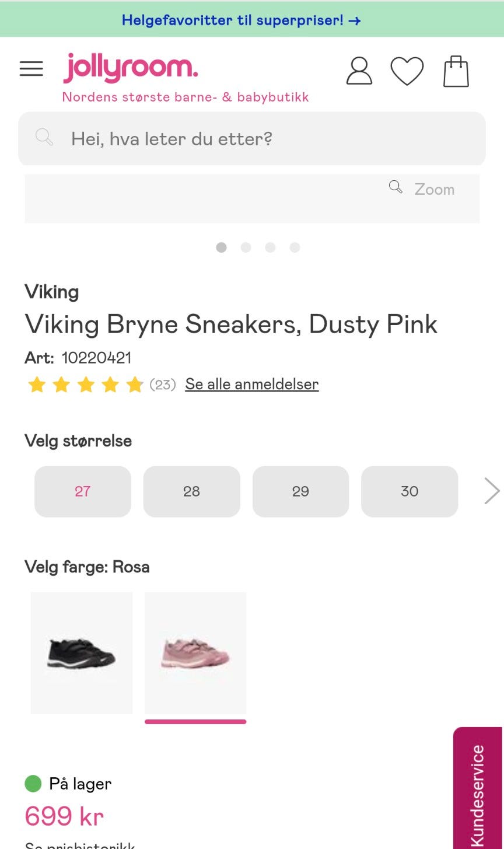The height and width of the screenshot is (849, 504).
Task: Click the five-star rating
Action: (86, 385)
